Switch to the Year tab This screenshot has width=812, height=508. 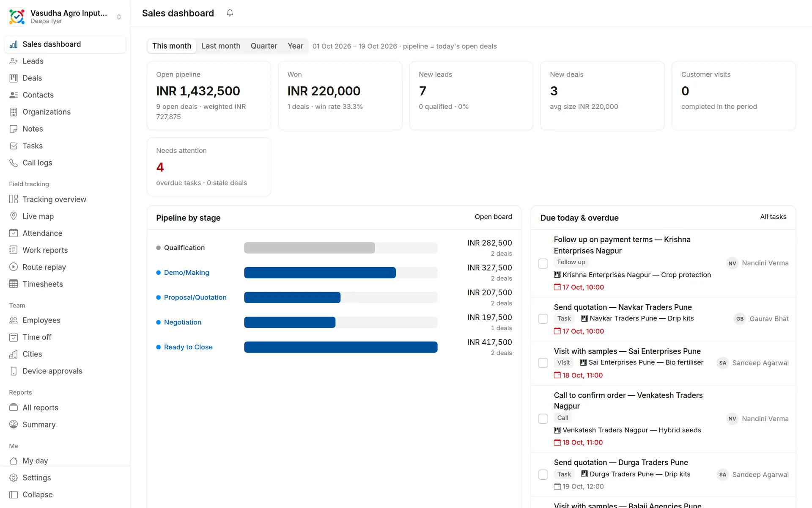[295, 46]
